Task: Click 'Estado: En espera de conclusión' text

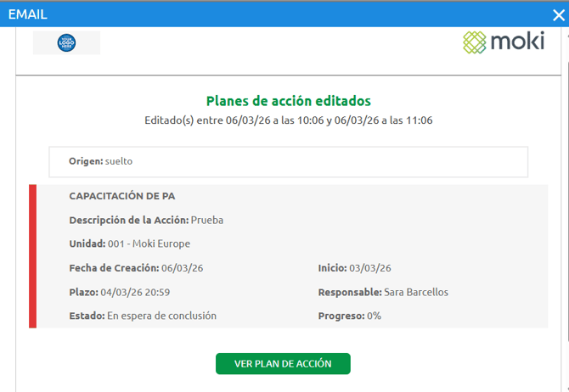Action: click(x=143, y=316)
